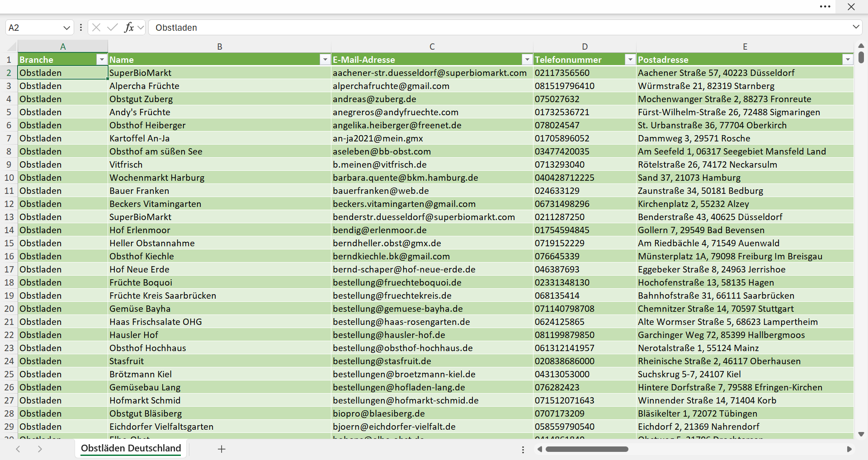Image resolution: width=868 pixels, height=460 pixels.
Task: Select phone cell 01732536721
Action: pos(585,112)
